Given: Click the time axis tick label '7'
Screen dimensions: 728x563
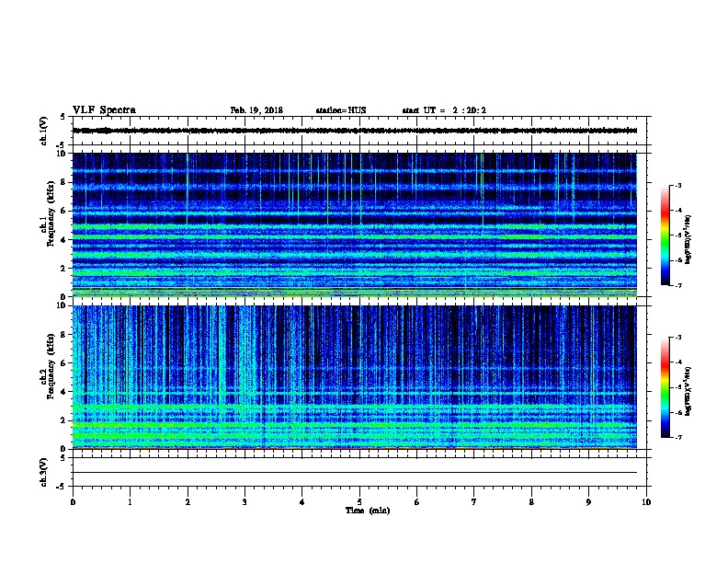Looking at the screenshot, I should [474, 502].
